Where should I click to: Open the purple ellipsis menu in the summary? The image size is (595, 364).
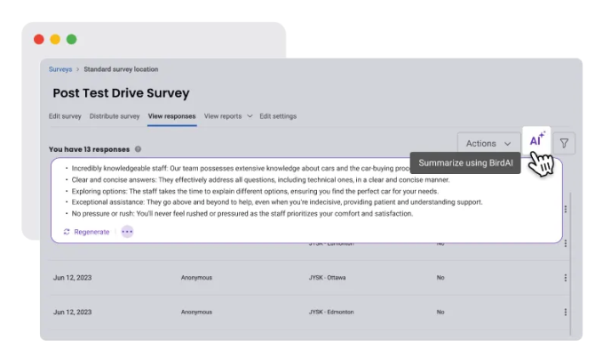click(127, 232)
